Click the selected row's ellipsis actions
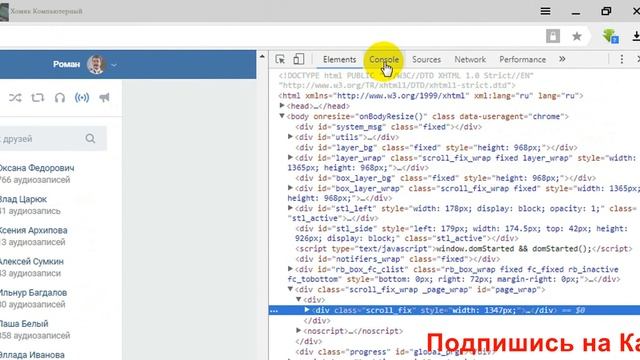The image size is (640, 360). pyautogui.click(x=274, y=311)
